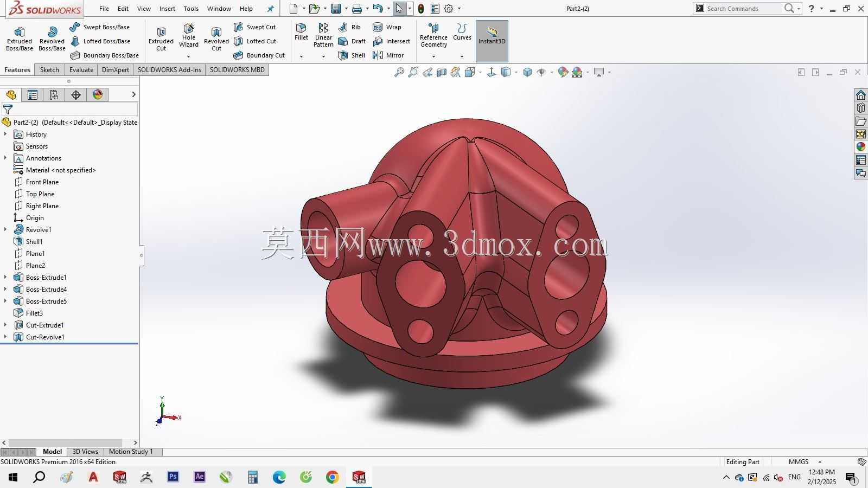868x488 pixels.
Task: Select the Revolved Boss/Base tool
Action: pyautogui.click(x=52, y=39)
